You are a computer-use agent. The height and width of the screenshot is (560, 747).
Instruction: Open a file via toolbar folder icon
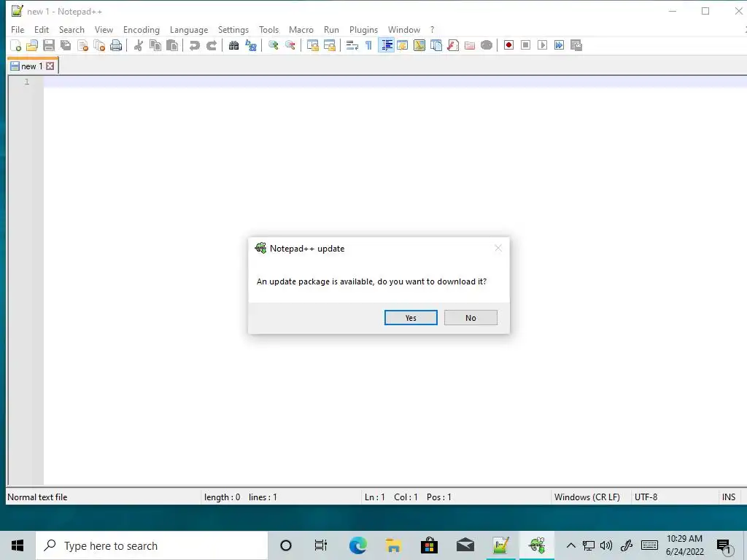pyautogui.click(x=32, y=45)
